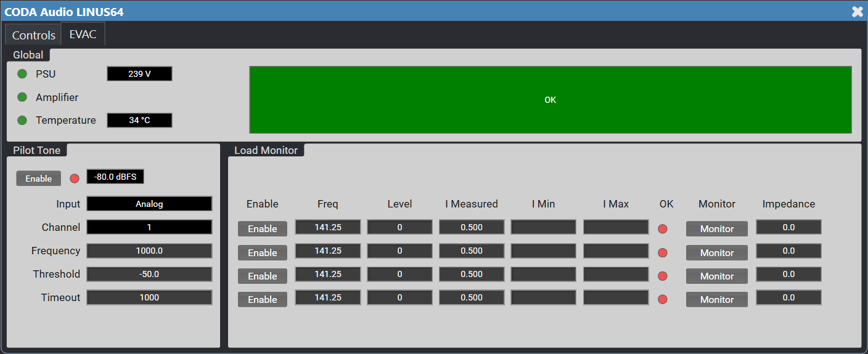
Task: Open the -80.0 dBFS level selector
Action: coord(115,177)
